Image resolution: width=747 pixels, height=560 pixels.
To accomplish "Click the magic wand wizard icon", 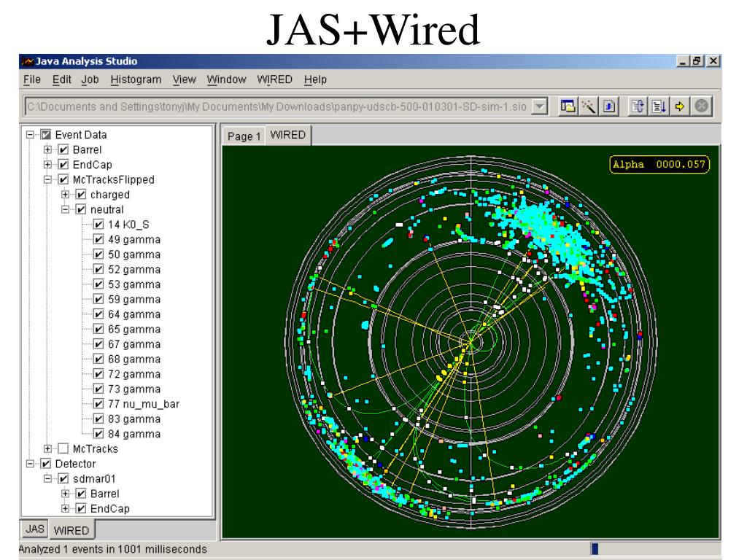I will pyautogui.click(x=589, y=106).
